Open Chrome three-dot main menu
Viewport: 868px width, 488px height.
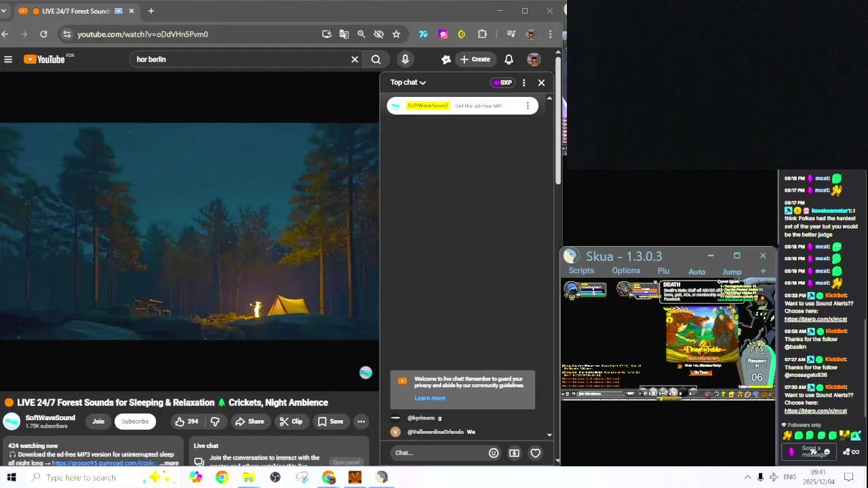pyautogui.click(x=550, y=34)
